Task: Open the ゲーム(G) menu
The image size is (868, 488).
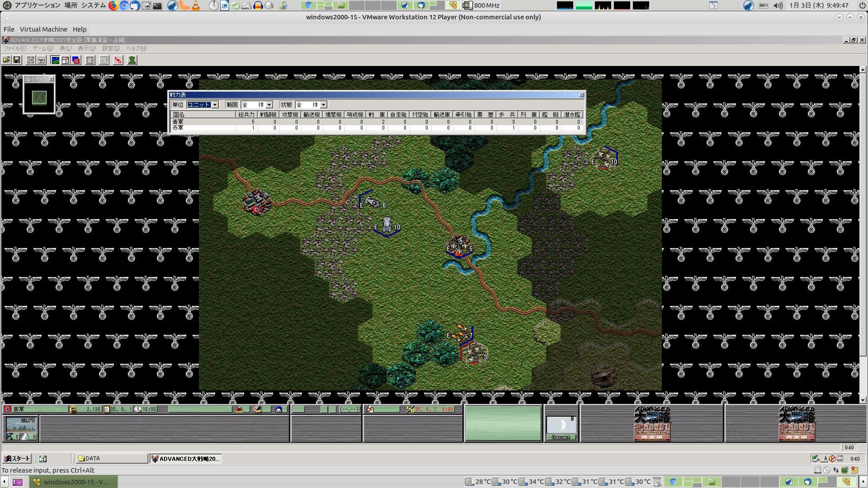Action: (42, 48)
